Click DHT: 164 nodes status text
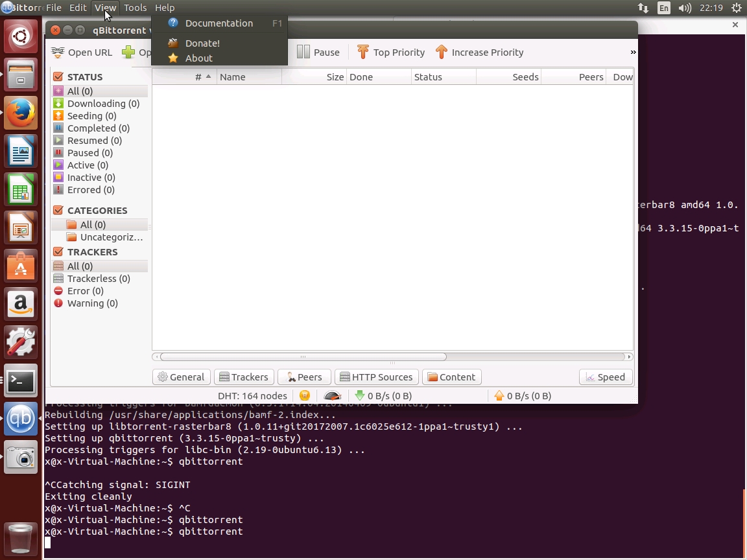Viewport: 747px width, 560px height. pyautogui.click(x=252, y=396)
